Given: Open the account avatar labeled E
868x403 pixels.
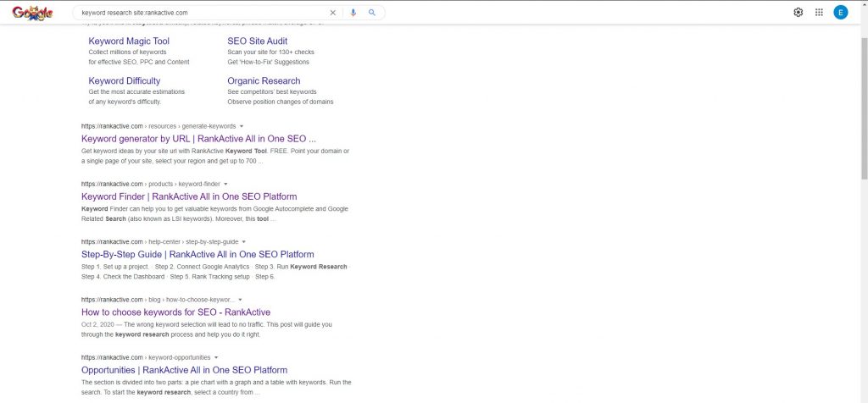Looking at the screenshot, I should [x=841, y=12].
